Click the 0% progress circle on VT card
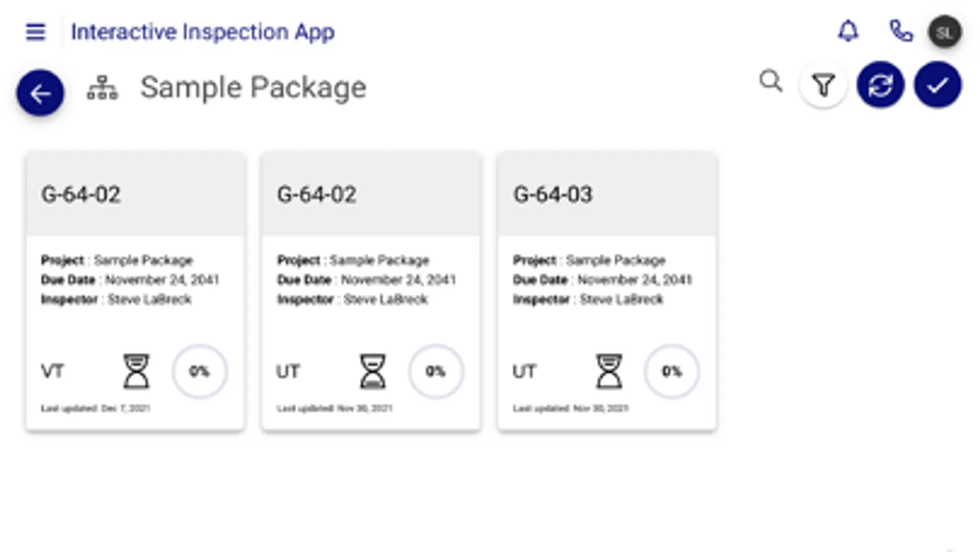 point(199,371)
